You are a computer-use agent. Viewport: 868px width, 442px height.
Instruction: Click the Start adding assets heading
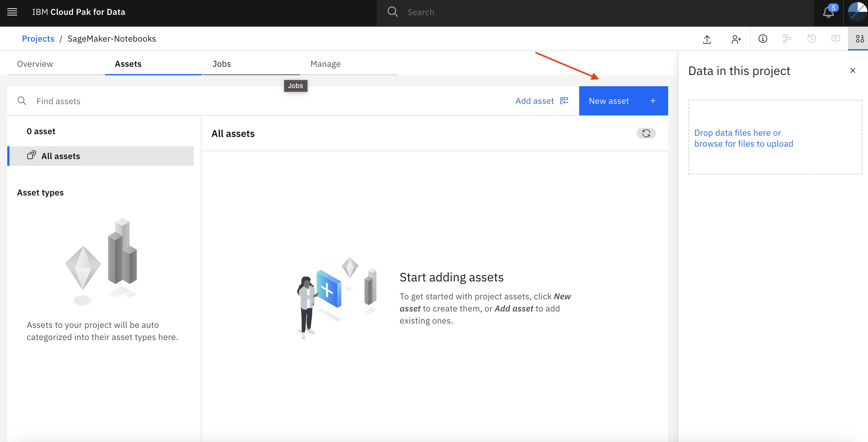click(x=452, y=277)
